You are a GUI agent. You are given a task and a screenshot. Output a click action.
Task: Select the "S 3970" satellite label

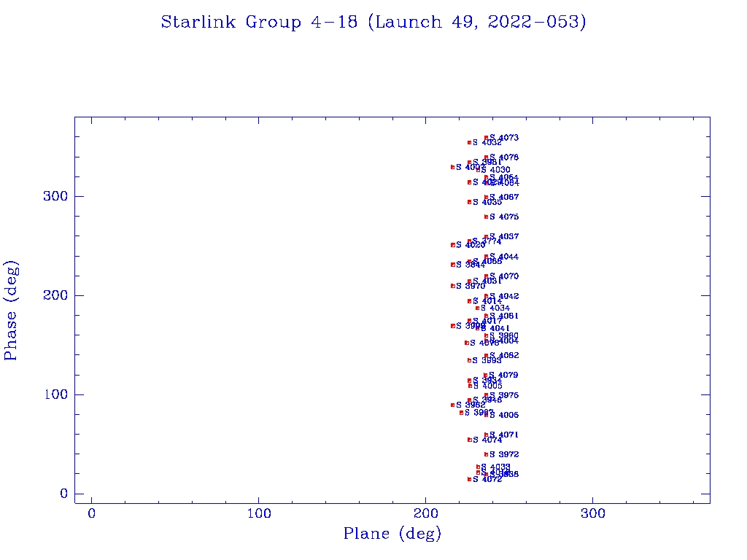tap(471, 286)
